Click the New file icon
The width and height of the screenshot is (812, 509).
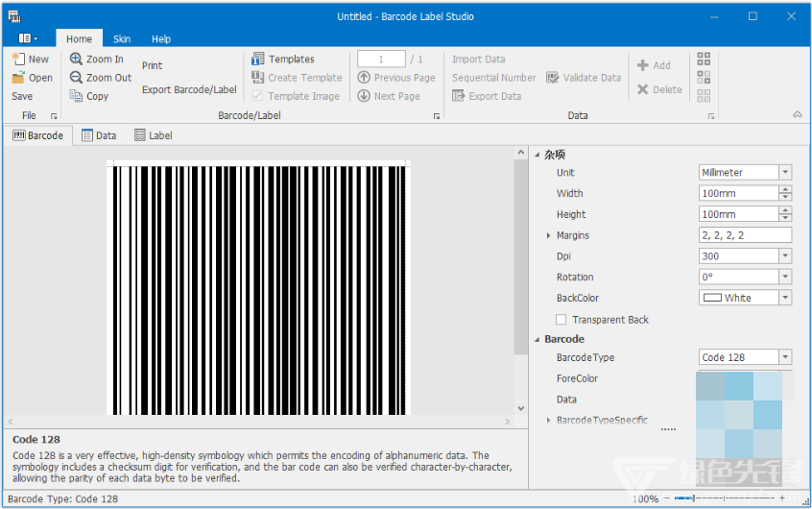[x=18, y=59]
